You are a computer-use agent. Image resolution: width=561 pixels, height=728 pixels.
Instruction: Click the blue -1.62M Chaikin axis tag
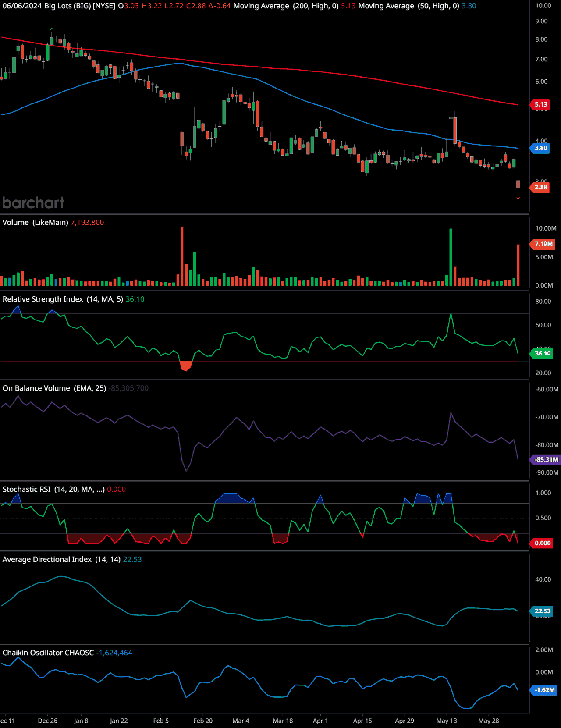point(544,690)
